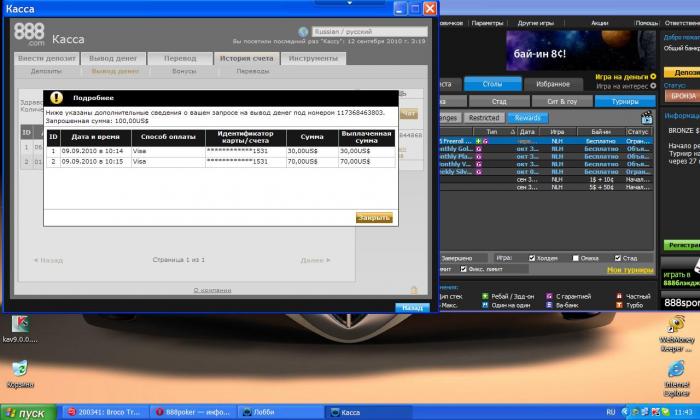Switch to the Избранное tab in the lobby

pyautogui.click(x=553, y=84)
